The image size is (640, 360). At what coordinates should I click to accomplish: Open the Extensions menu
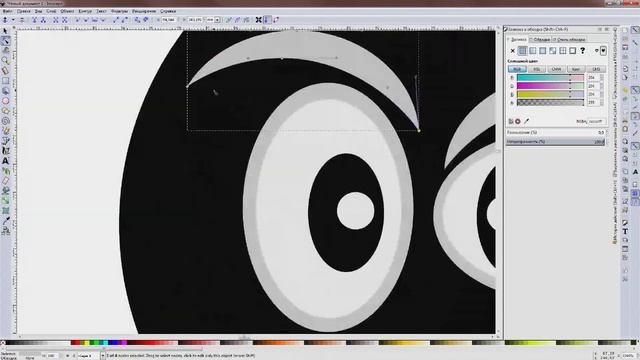[x=144, y=11]
